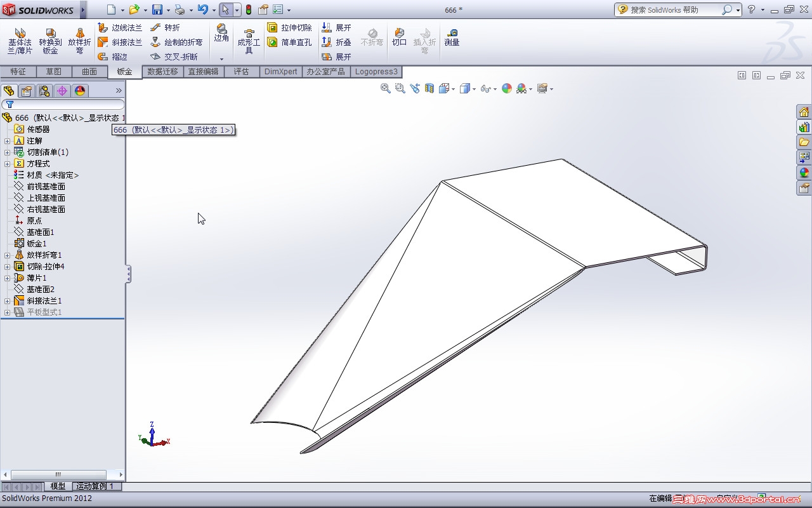Expand the 注解 tree node
Image resolution: width=812 pixels, height=508 pixels.
(x=7, y=141)
